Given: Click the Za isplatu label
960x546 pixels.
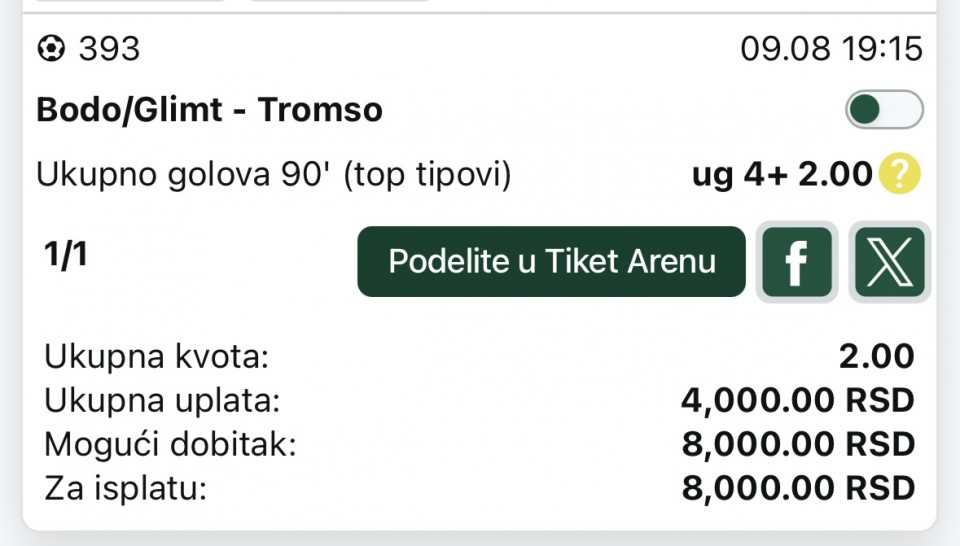Looking at the screenshot, I should pyautogui.click(x=126, y=488).
